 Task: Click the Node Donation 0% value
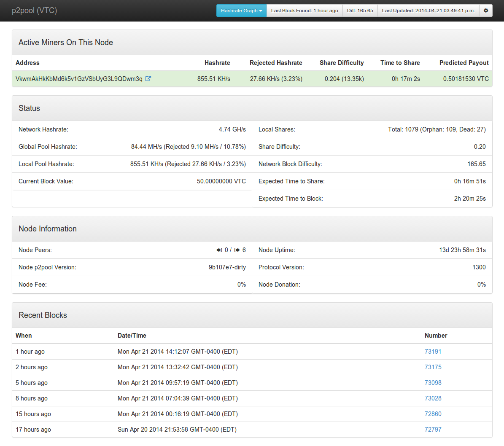click(482, 285)
